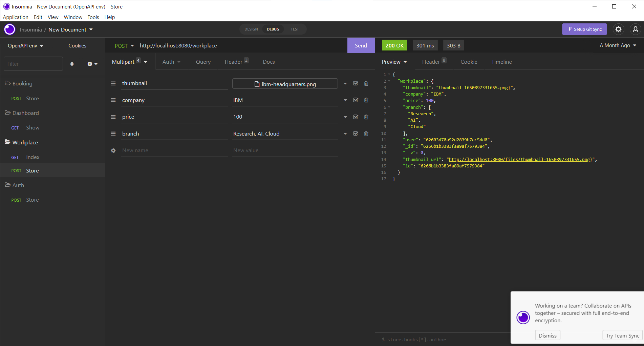Switch to the DESIGN tab
The width and height of the screenshot is (644, 346).
251,29
